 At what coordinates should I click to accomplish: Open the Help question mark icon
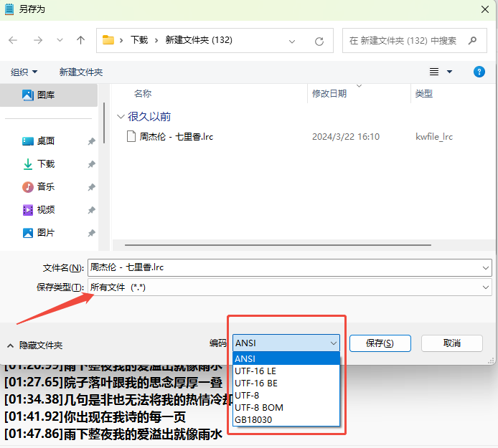479,72
